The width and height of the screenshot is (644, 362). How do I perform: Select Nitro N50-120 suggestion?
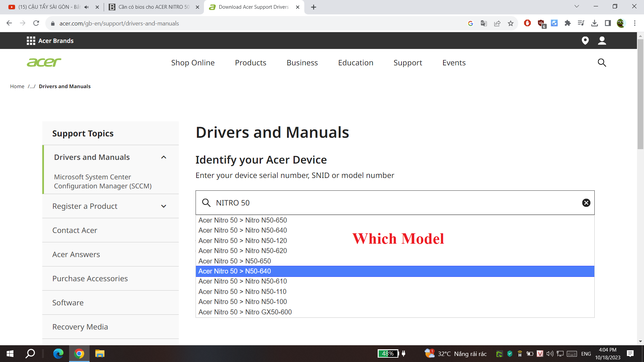coord(395,241)
